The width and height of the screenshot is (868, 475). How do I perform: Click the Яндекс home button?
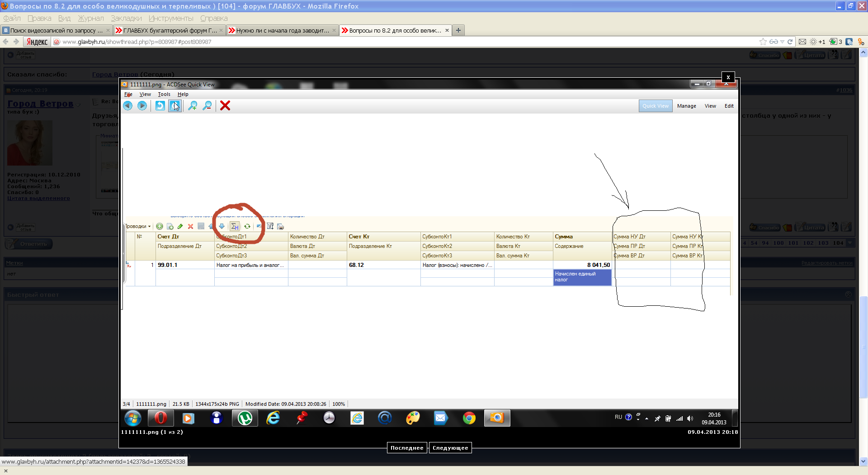click(x=37, y=42)
